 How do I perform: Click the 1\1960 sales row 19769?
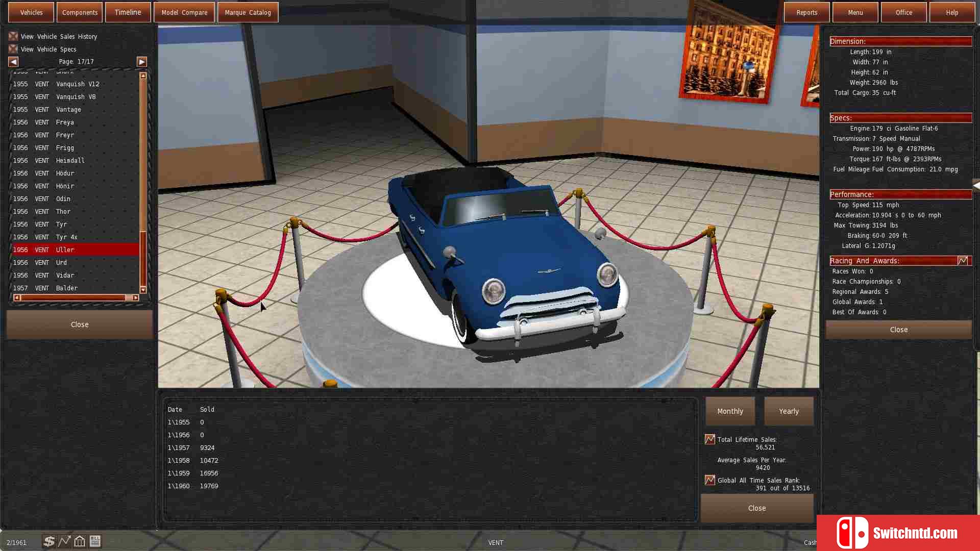click(x=193, y=486)
